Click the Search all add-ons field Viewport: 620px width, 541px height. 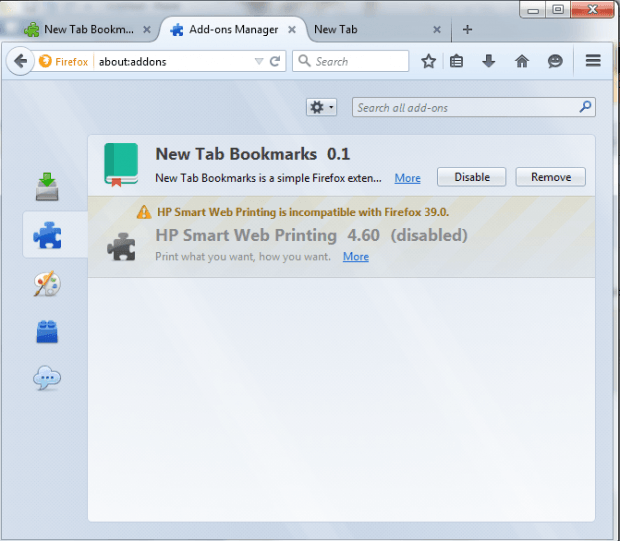click(474, 107)
